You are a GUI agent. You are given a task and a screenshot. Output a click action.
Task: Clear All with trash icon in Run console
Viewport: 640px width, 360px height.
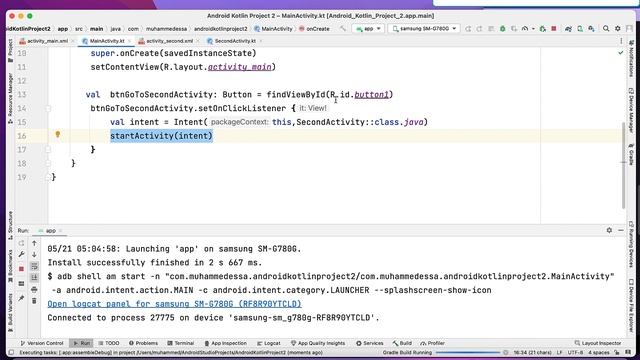coord(34,301)
